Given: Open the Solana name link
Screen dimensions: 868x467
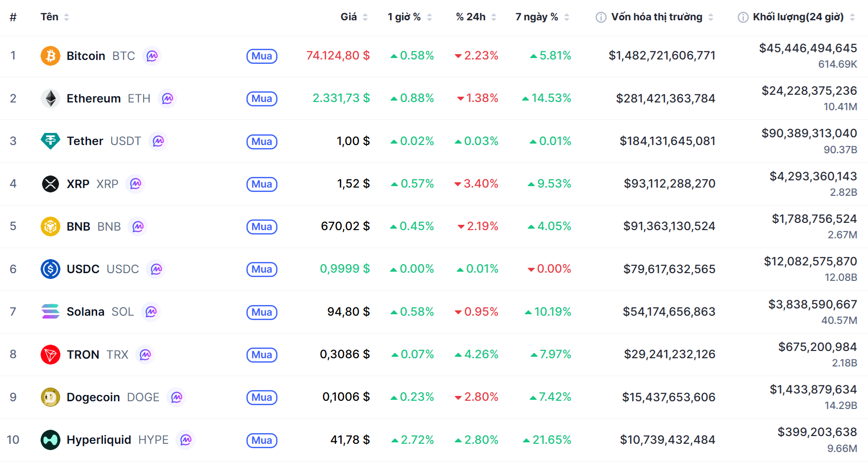Looking at the screenshot, I should coord(86,312).
